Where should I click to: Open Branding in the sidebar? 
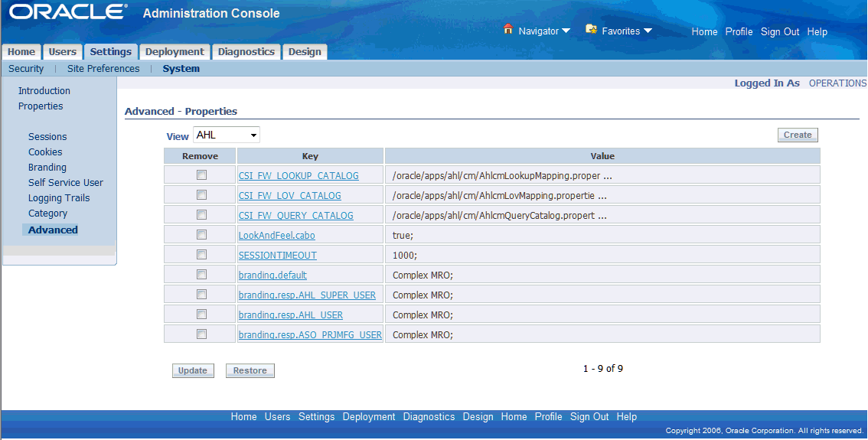pos(47,167)
